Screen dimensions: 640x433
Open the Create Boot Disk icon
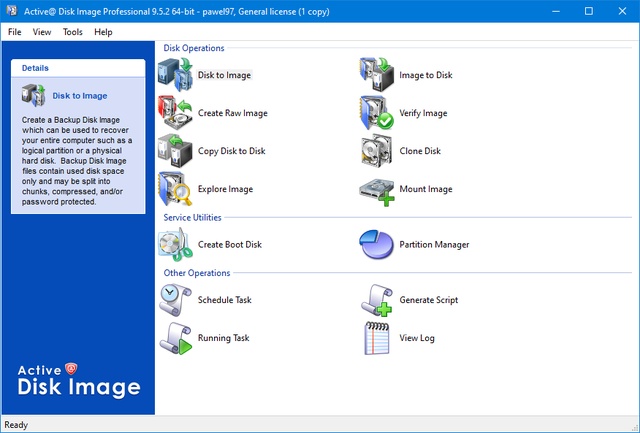click(174, 244)
